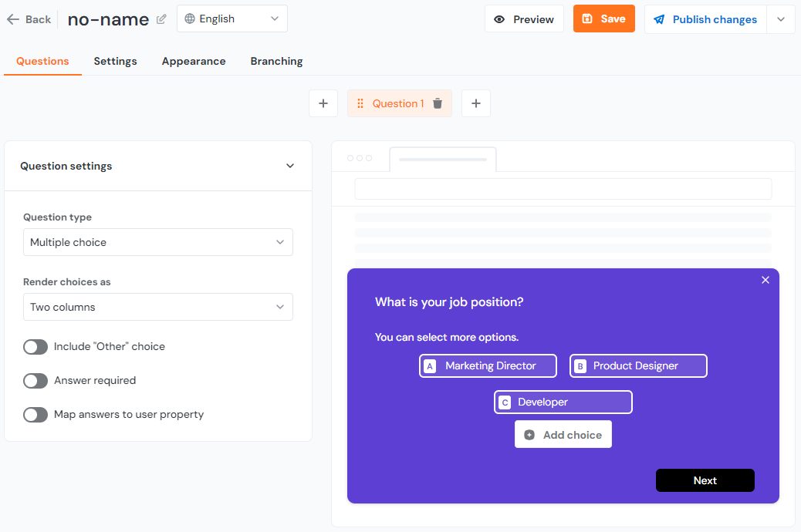Enable the Include "Other" choice toggle
This screenshot has width=801, height=532.
click(35, 347)
